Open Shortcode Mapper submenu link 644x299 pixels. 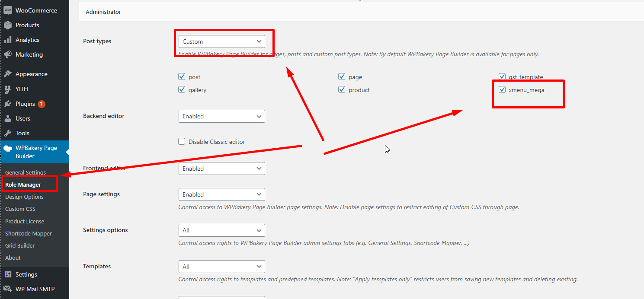click(29, 233)
